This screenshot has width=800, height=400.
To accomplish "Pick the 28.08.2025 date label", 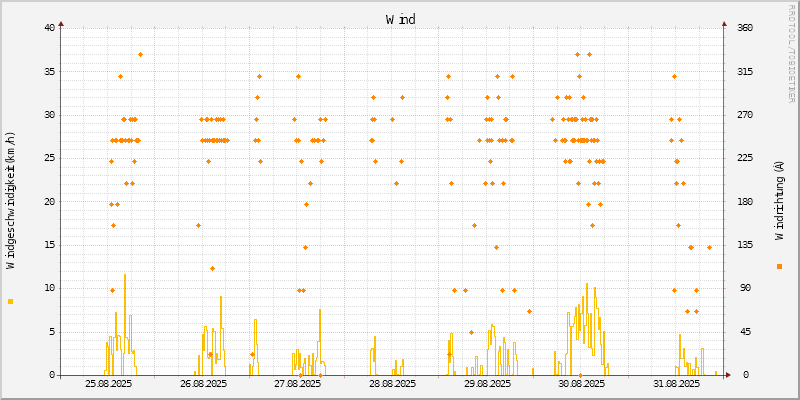I will click(392, 384).
